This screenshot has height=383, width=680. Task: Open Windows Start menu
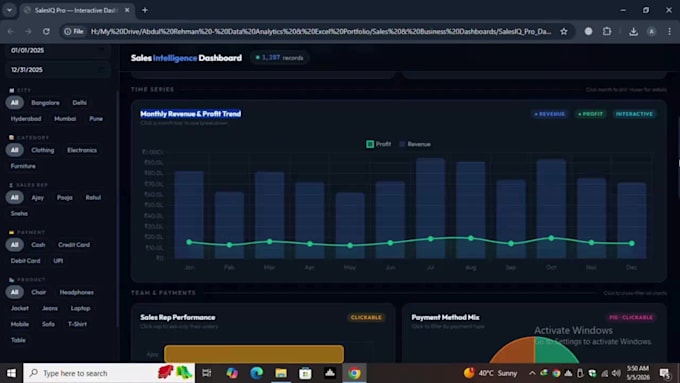[11, 373]
